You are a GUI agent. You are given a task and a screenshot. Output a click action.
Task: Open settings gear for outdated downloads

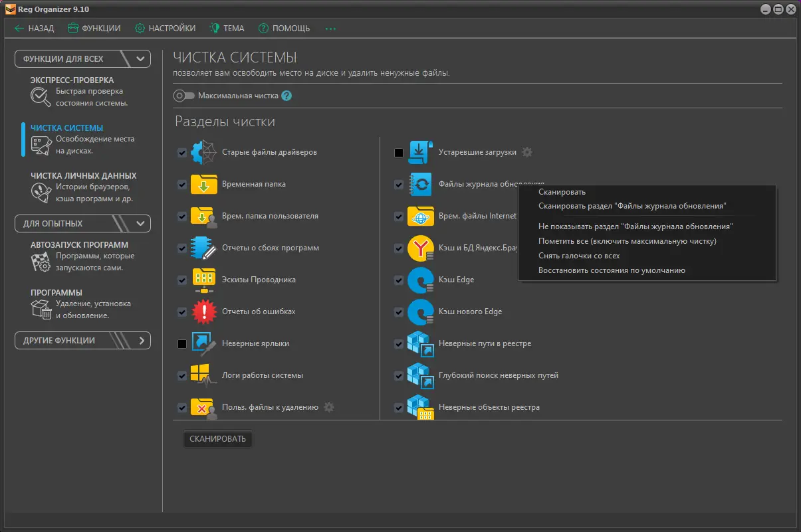coord(527,152)
